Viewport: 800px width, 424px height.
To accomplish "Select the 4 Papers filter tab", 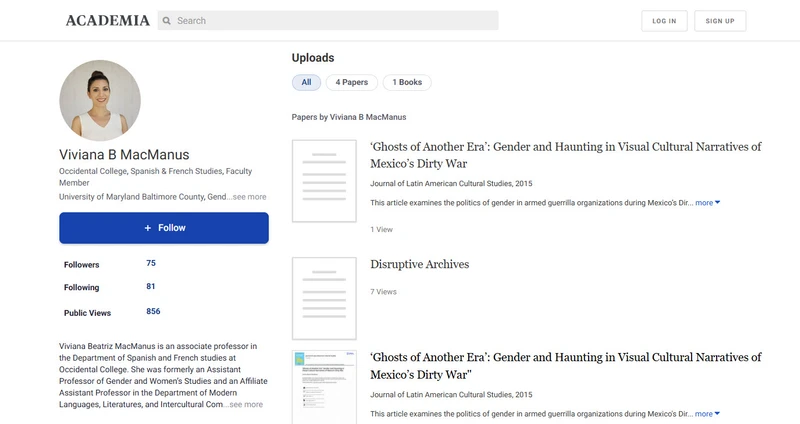I will [x=352, y=82].
